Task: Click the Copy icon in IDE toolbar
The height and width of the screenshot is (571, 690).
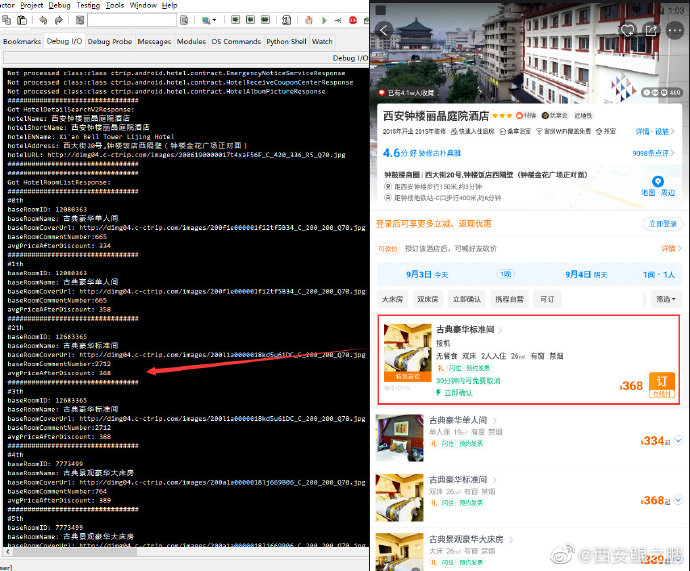Action: 7,20
